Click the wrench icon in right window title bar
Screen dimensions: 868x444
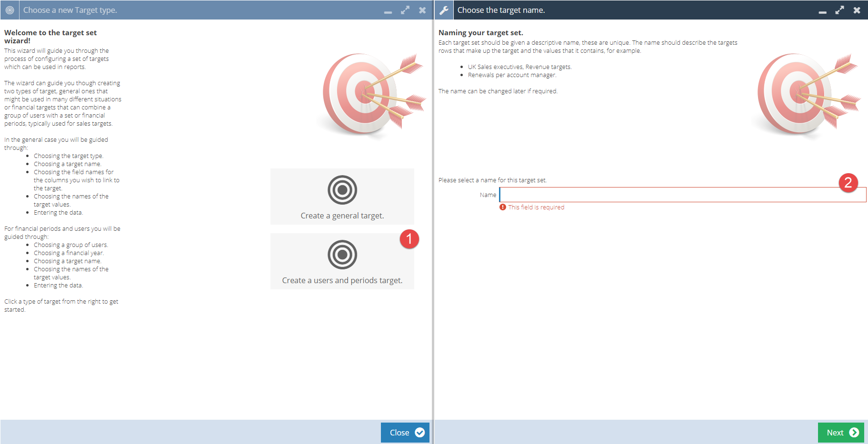tap(444, 10)
